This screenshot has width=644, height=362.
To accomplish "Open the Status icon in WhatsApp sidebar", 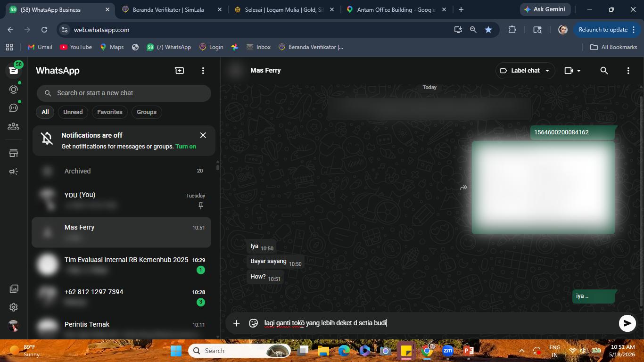I will click(x=13, y=89).
